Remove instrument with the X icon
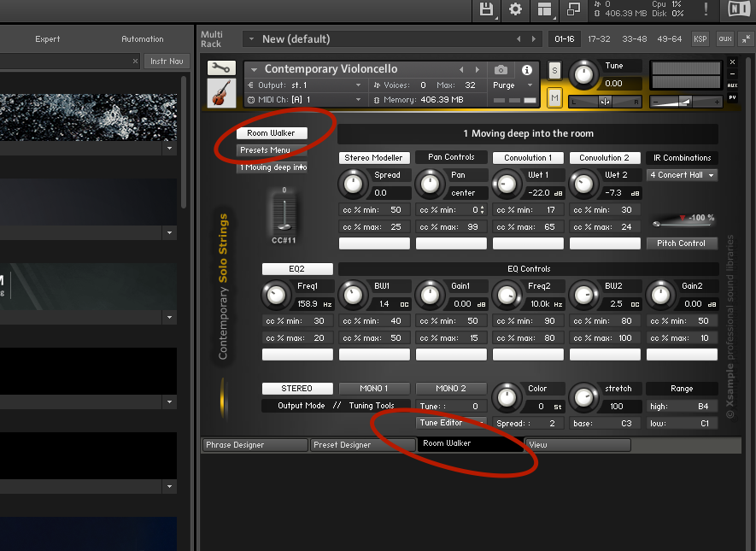756x551 pixels. tap(732, 62)
